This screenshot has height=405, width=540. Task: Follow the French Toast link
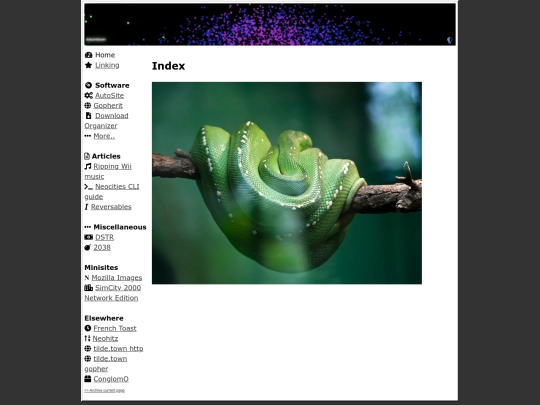point(115,328)
